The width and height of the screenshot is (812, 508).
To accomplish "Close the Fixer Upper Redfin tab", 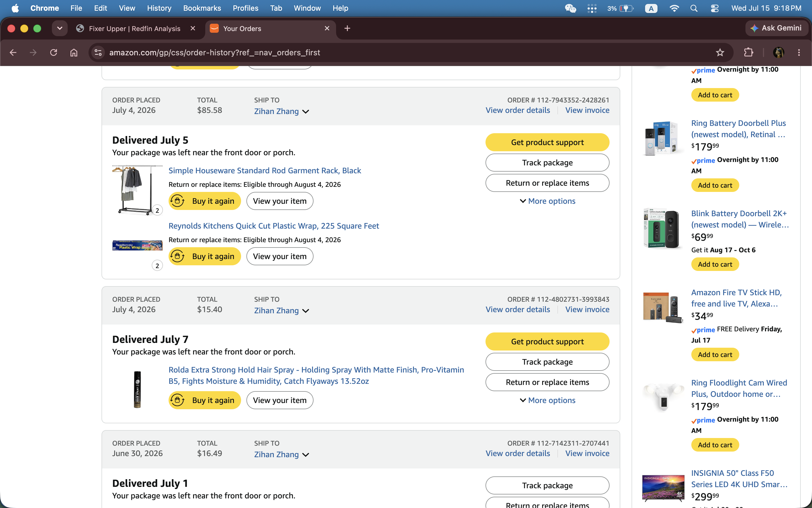I will pyautogui.click(x=193, y=29).
